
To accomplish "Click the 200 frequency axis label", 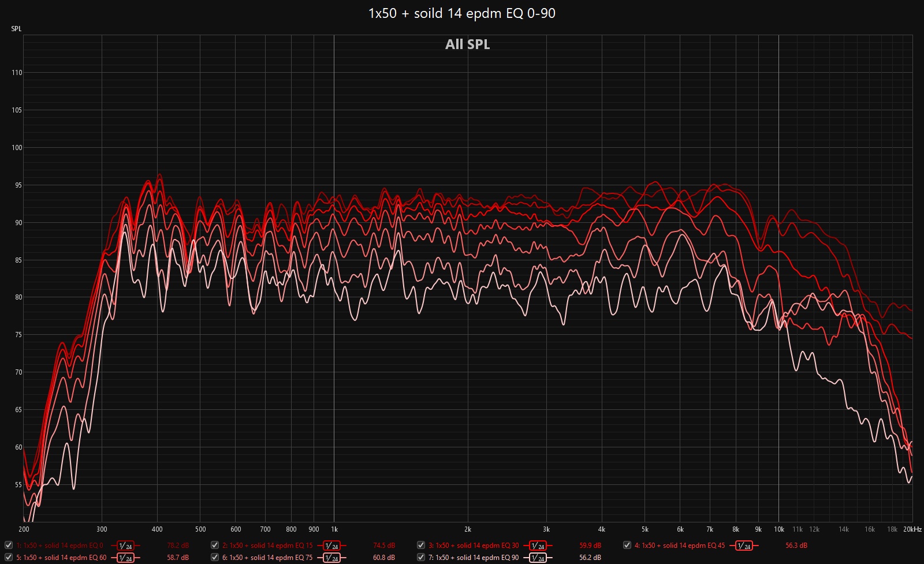I will [x=24, y=529].
